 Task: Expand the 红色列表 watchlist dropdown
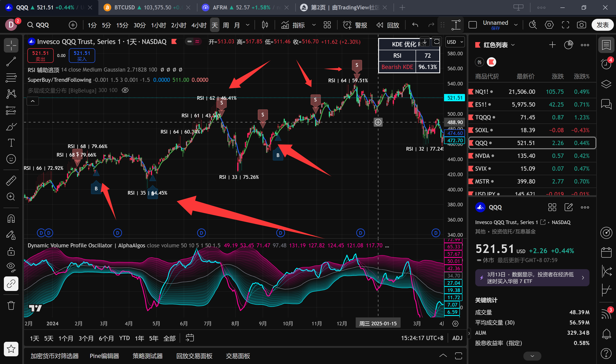(513, 45)
